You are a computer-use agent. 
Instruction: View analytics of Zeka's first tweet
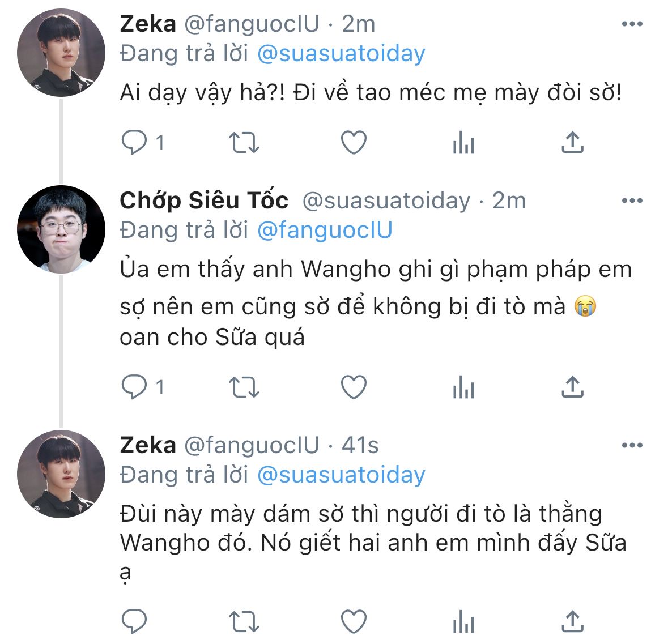(x=463, y=142)
